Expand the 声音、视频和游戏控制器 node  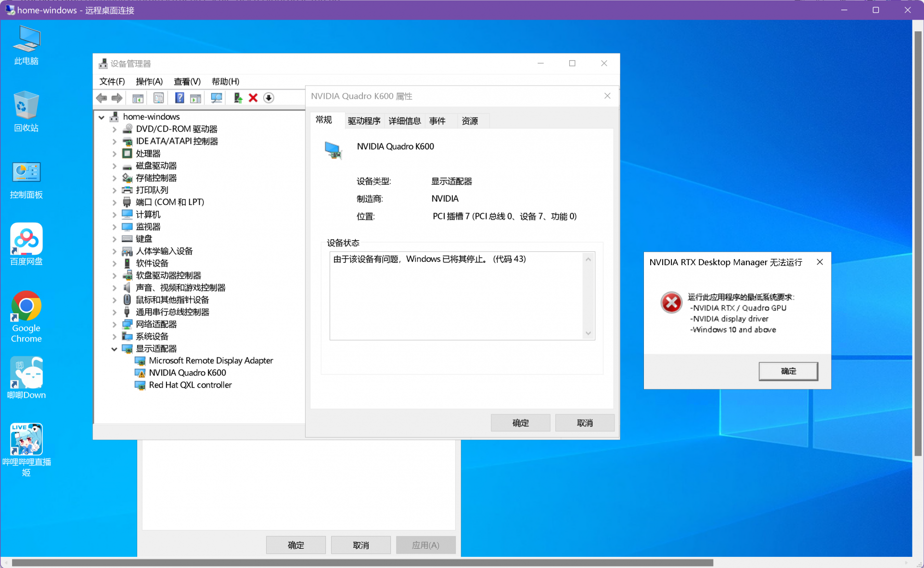114,288
